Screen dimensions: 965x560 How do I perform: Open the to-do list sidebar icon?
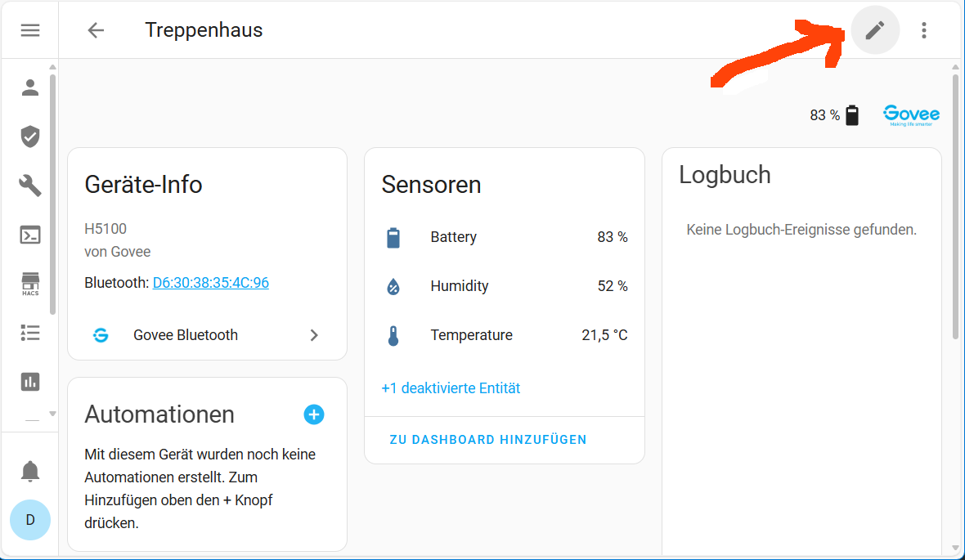tap(30, 333)
